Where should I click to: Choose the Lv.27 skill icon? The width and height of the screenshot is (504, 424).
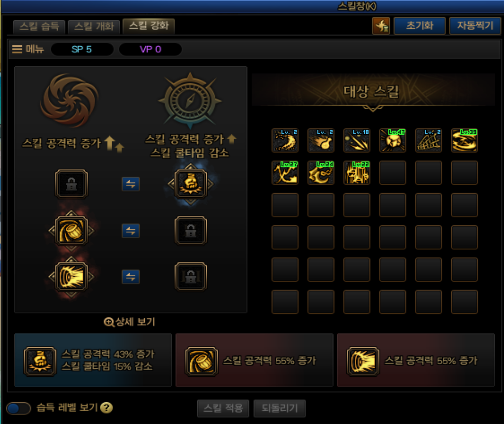pos(285,173)
